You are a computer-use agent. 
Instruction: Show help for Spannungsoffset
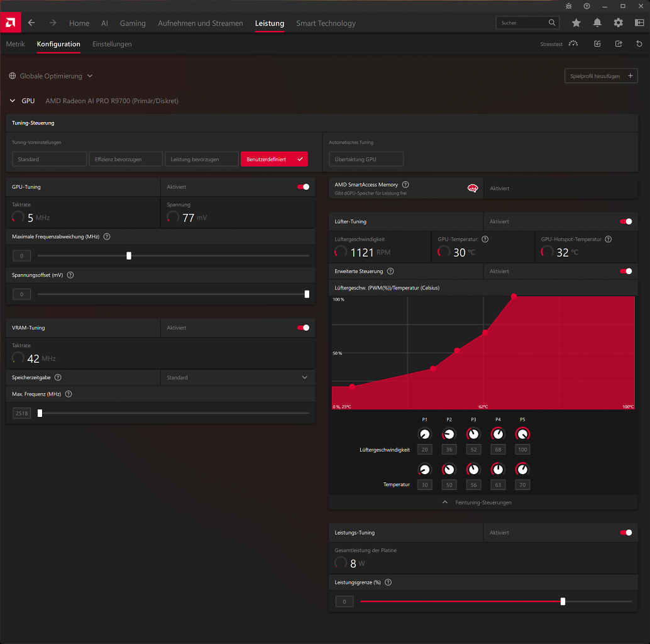coord(70,275)
